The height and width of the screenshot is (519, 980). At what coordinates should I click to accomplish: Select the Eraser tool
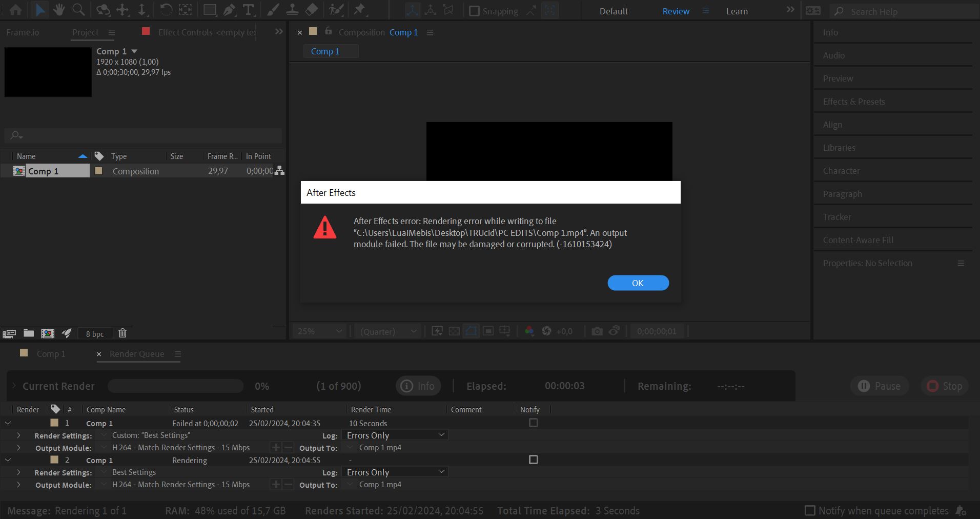tap(311, 10)
